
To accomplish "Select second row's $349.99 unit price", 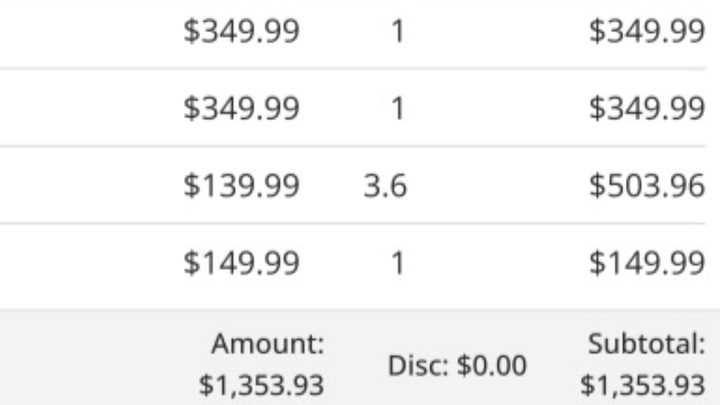I will coord(242,108).
